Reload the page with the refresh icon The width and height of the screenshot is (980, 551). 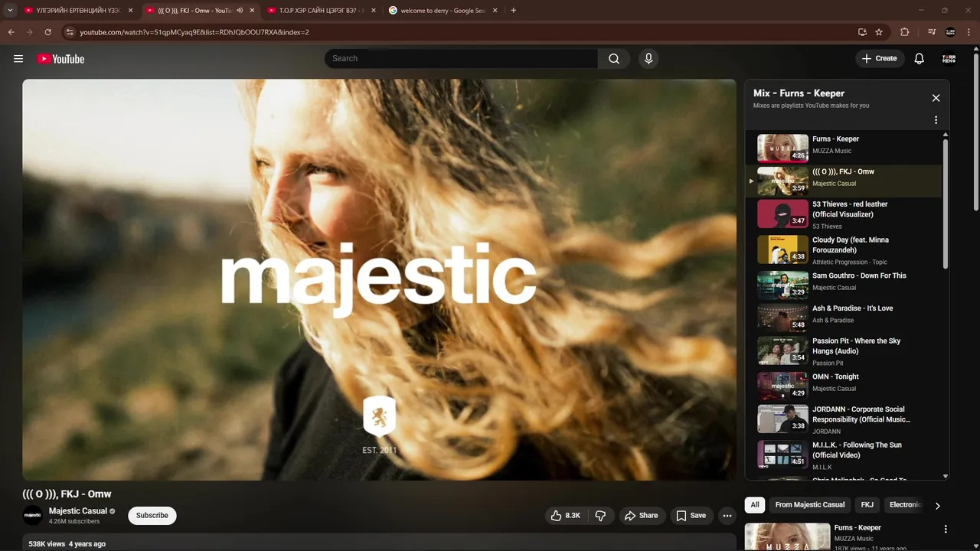coord(47,32)
